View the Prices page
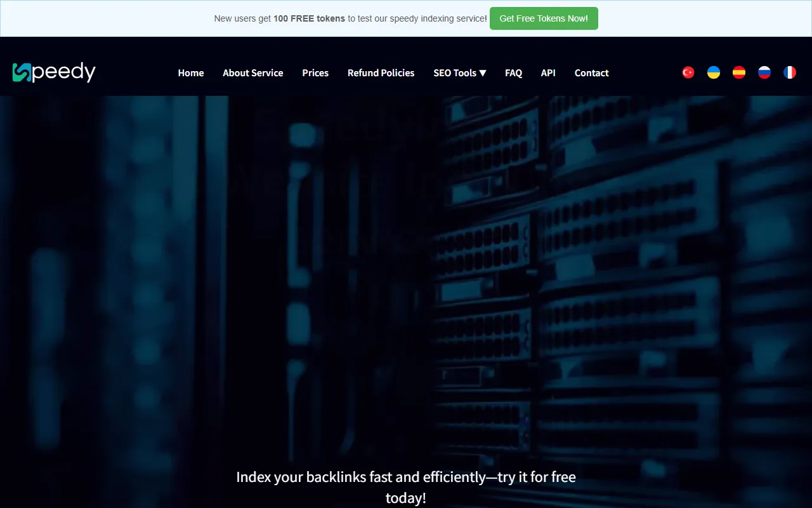This screenshot has width=812, height=508. coord(315,73)
